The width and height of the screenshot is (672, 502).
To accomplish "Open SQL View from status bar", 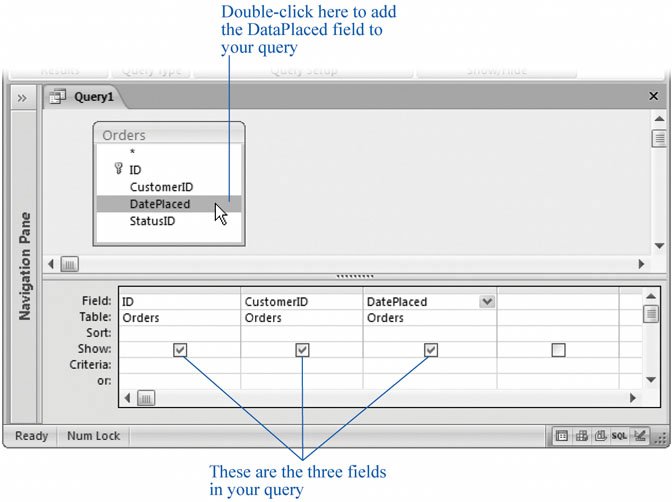I will (x=619, y=436).
